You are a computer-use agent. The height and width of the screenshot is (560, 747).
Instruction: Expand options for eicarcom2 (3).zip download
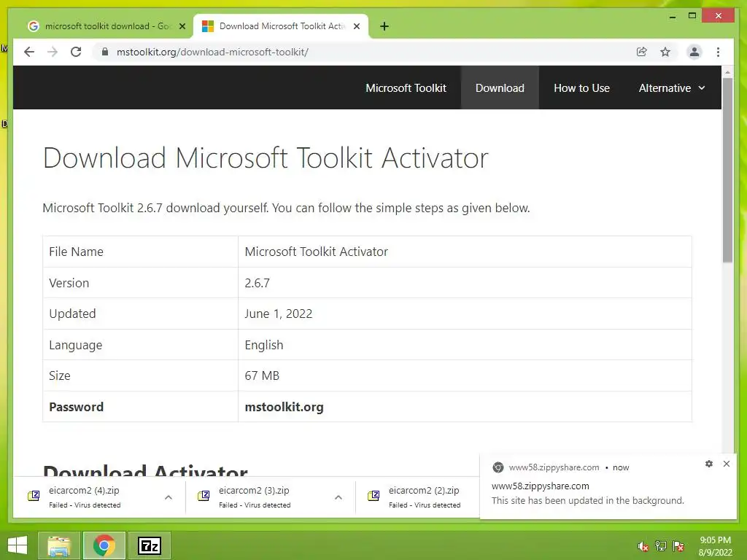point(338,497)
